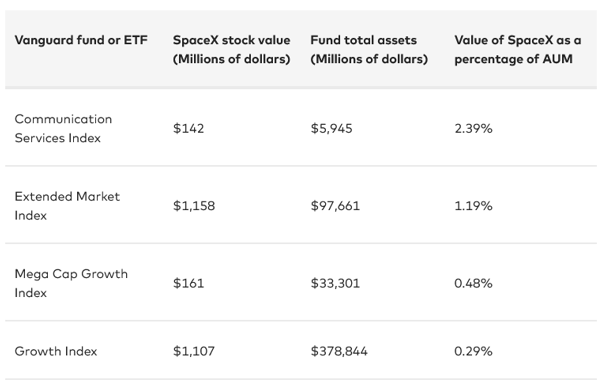Select the $97,661 total assets cell

click(x=335, y=206)
